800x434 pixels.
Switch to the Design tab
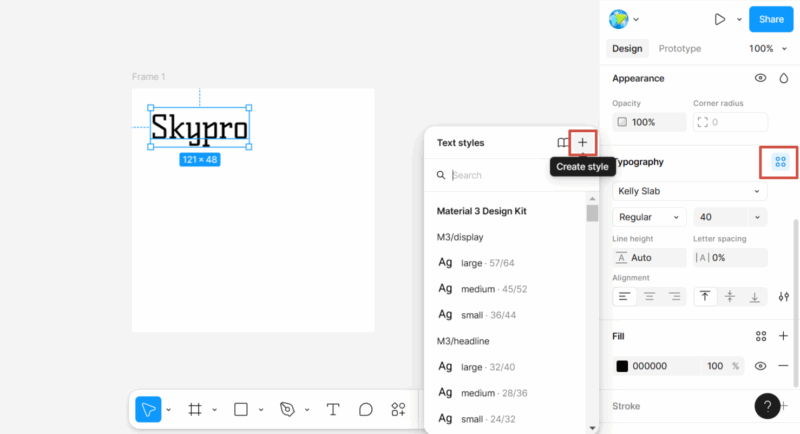627,48
